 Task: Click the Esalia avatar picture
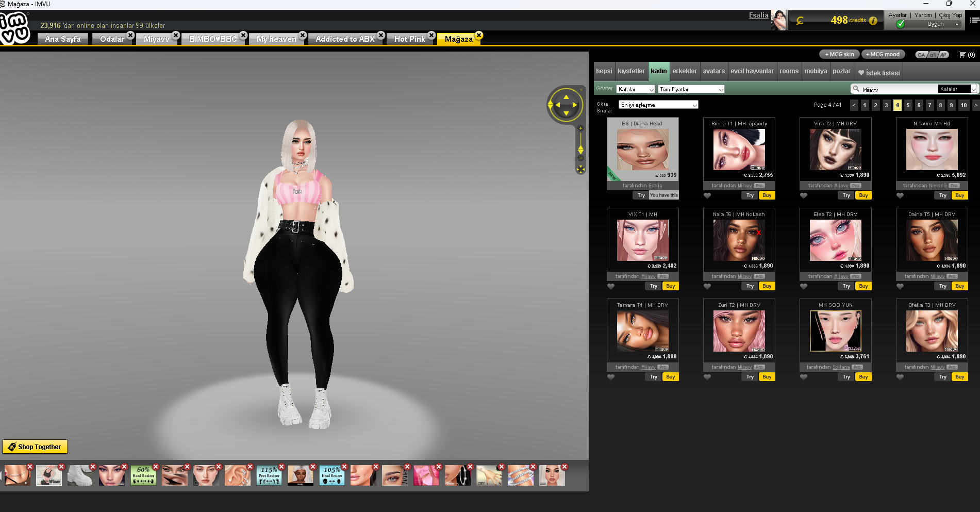pyautogui.click(x=779, y=21)
